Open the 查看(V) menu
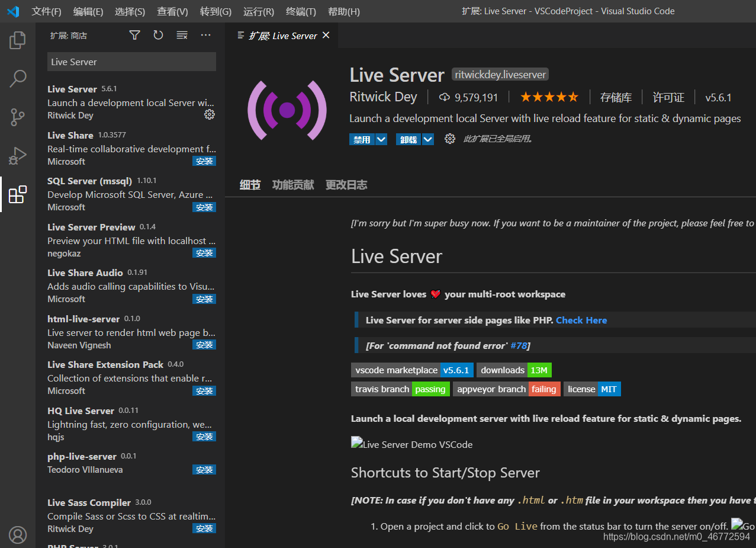 coord(172,11)
